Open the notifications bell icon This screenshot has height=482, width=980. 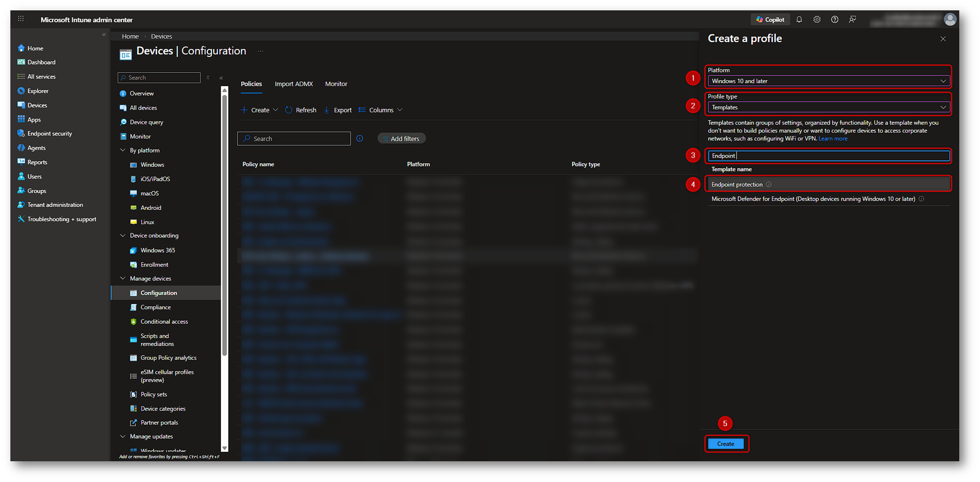(799, 20)
